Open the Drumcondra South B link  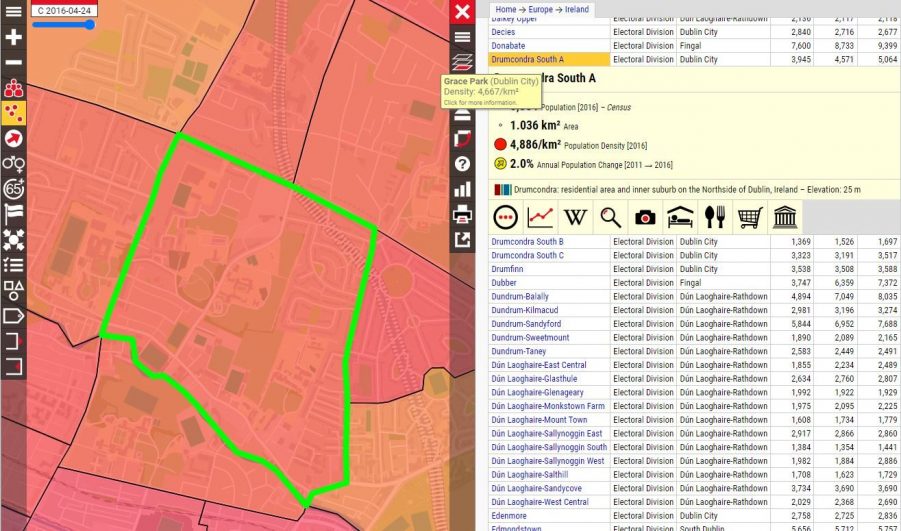[527, 241]
